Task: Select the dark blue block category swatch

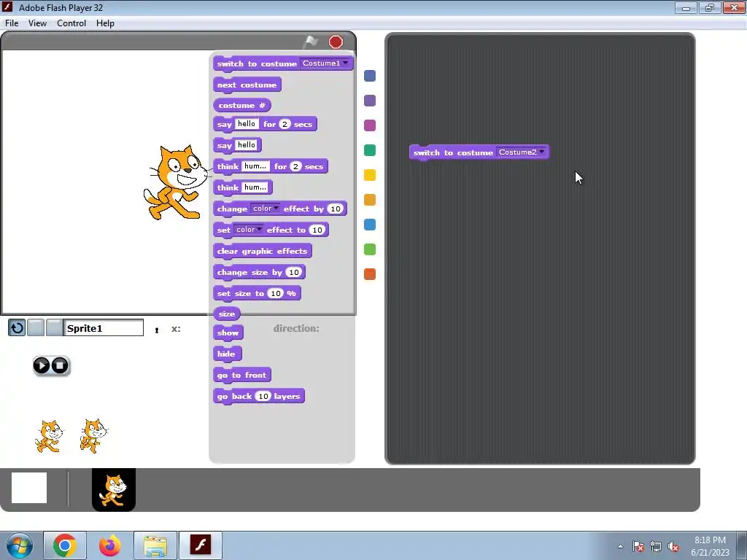Action: [x=370, y=76]
